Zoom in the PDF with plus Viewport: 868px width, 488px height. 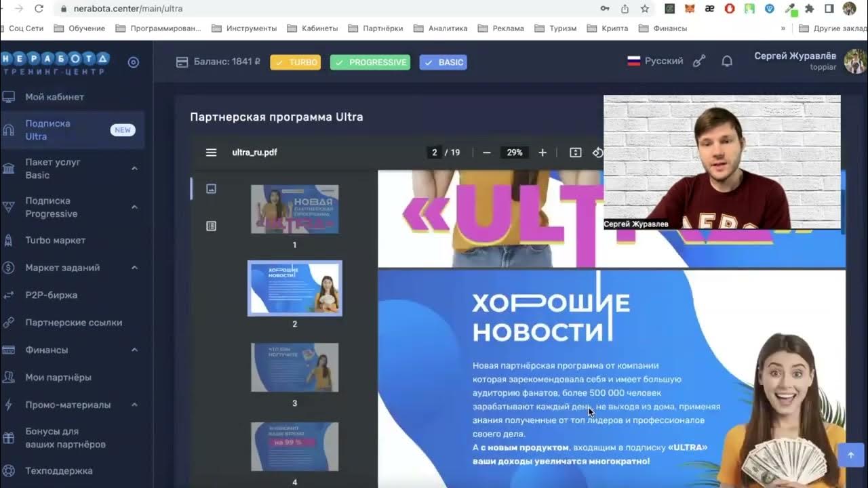tap(542, 152)
